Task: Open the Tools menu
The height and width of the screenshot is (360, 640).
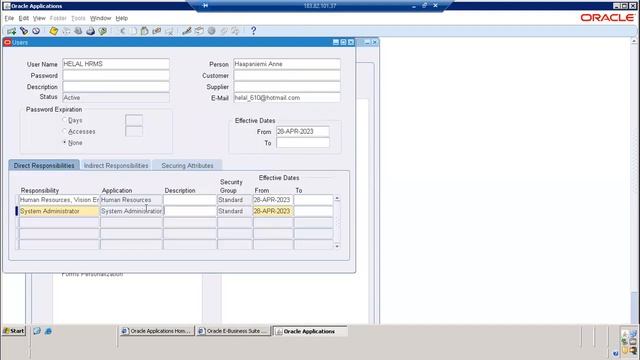Action: [x=78, y=18]
